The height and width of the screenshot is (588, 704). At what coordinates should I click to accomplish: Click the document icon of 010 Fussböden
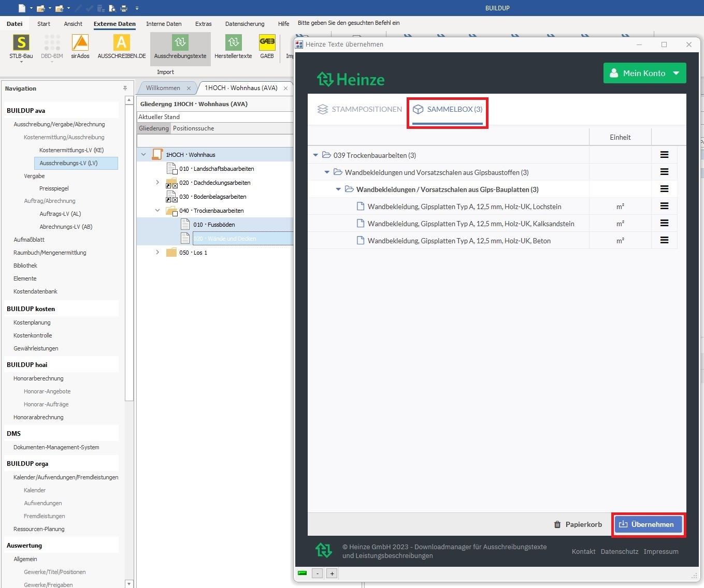[185, 225]
